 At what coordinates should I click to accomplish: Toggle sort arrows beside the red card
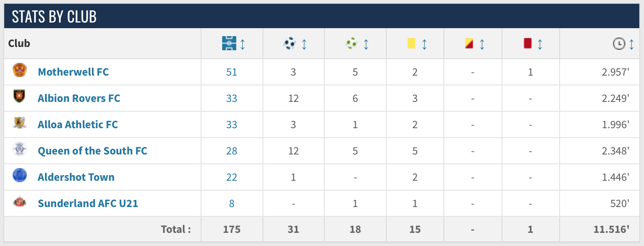[x=539, y=44]
